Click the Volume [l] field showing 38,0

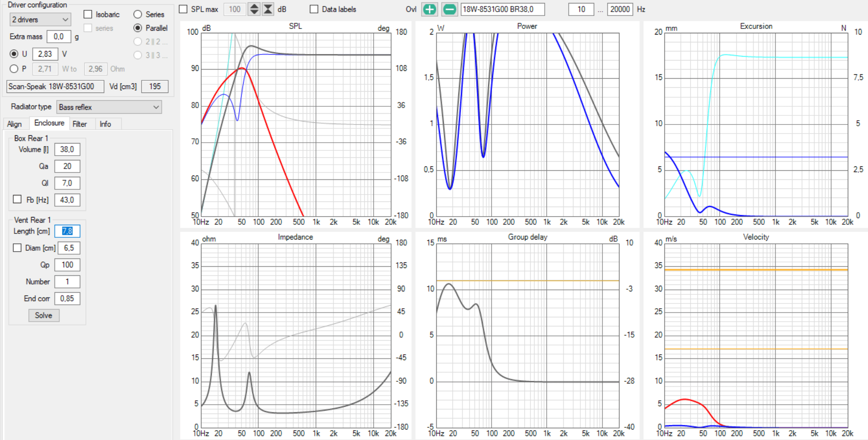[67, 150]
